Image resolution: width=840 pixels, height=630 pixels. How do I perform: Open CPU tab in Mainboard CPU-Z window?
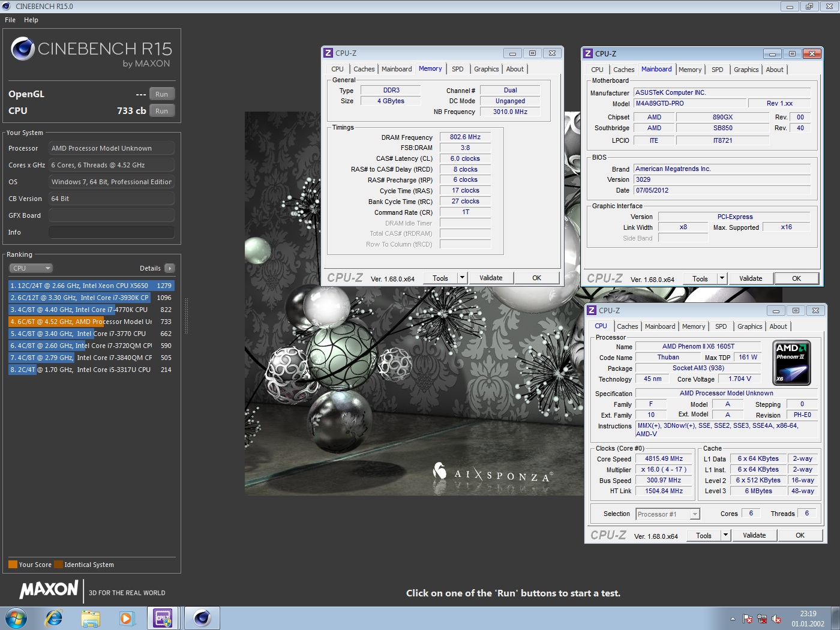(597, 70)
